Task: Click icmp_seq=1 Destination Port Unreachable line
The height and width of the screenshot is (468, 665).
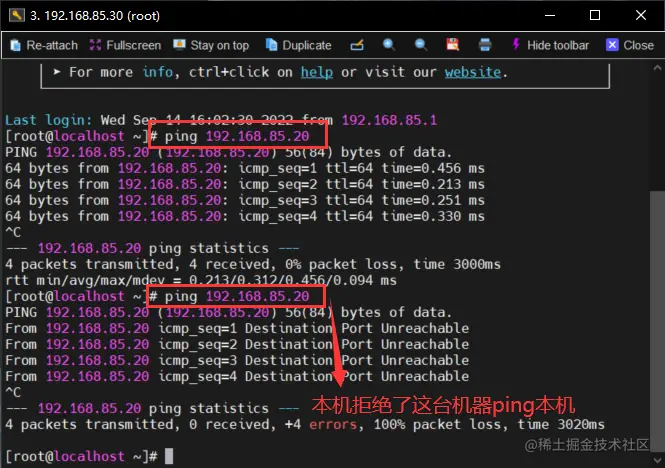Action: coord(237,328)
